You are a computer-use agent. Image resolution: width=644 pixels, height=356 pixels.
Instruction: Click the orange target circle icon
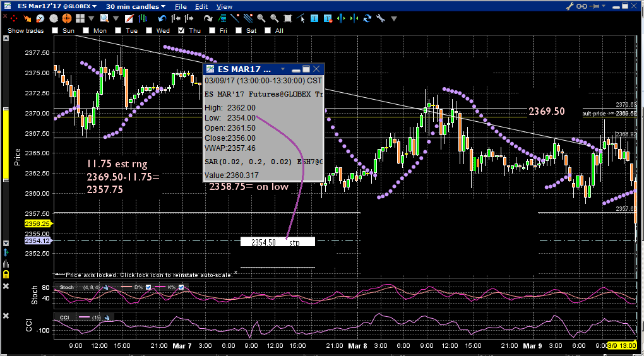(x=66, y=18)
